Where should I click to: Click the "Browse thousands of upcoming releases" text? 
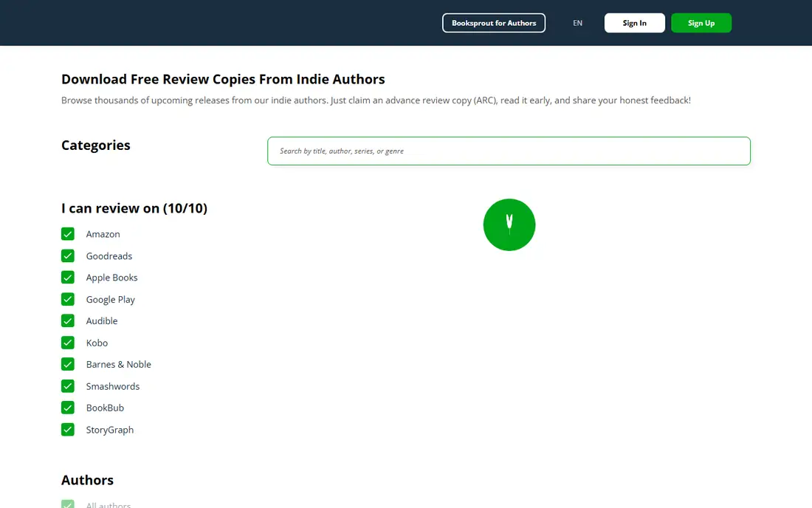tap(376, 100)
